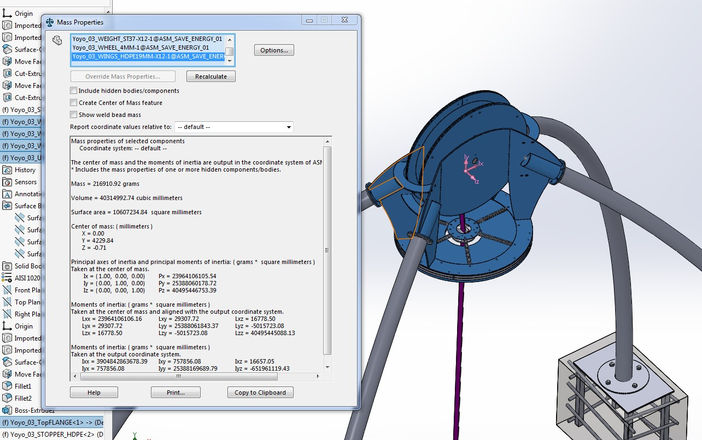The height and width of the screenshot is (440, 702).
Task: Click the 'Lzz = 40495445088.13' value
Action: (x=265, y=333)
